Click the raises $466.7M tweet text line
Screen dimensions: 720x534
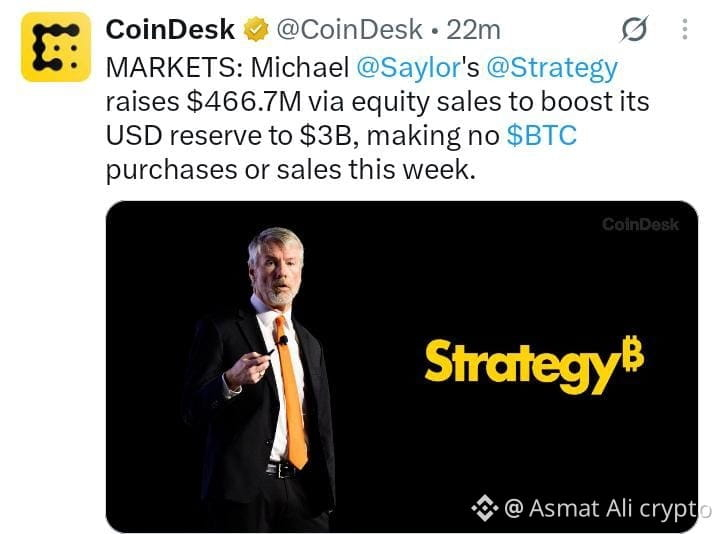377,101
